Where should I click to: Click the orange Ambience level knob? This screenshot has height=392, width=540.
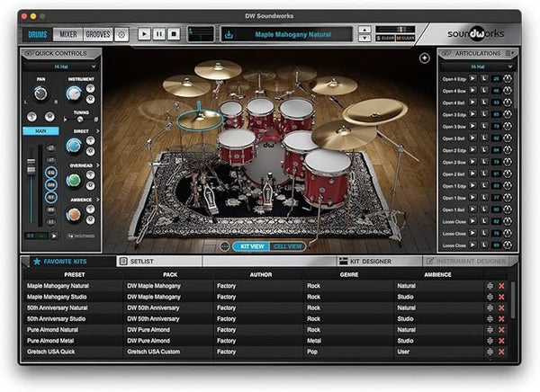[x=74, y=214]
